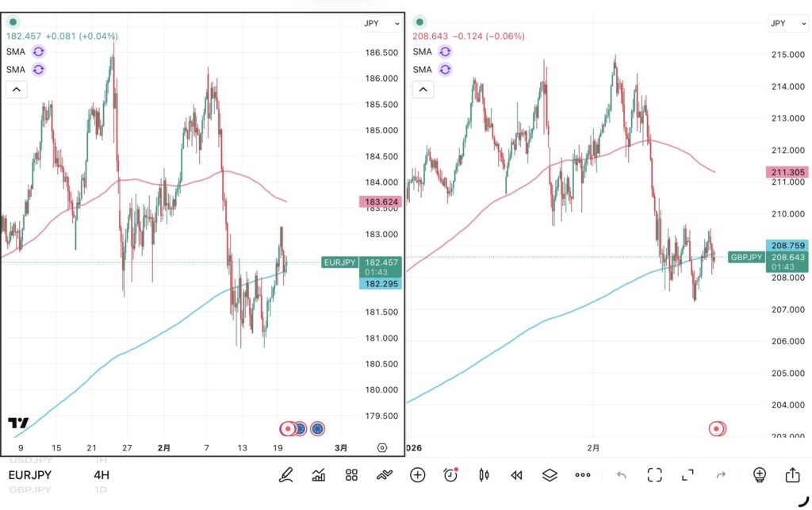The width and height of the screenshot is (812, 510).
Task: Open the object tree layers icon
Action: [550, 475]
